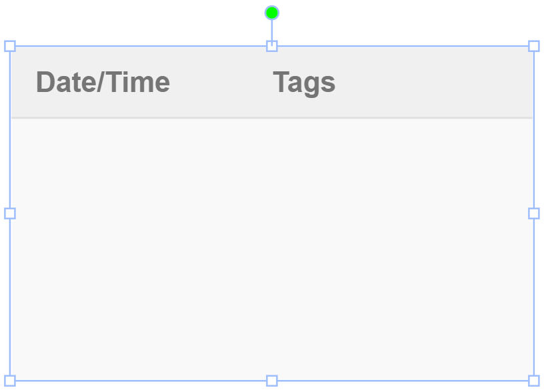Click the selection border's left edge line
Screen dimensions: 548x392
click(10, 129)
